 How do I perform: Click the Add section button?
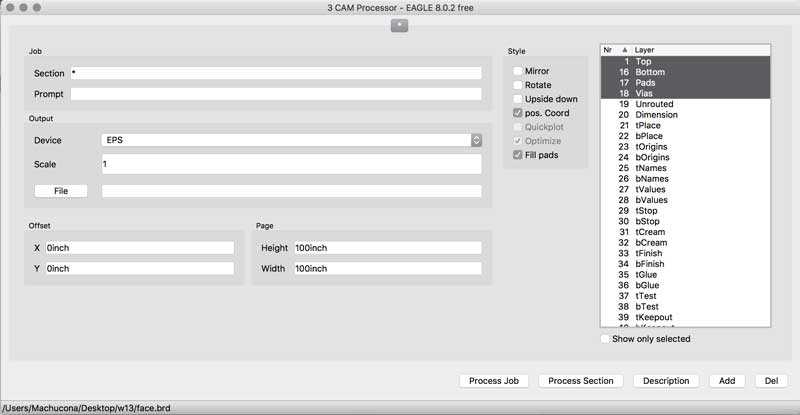coord(727,381)
